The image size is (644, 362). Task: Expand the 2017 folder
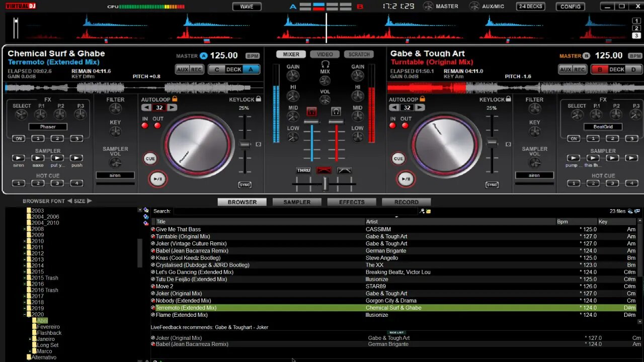[x=25, y=296]
